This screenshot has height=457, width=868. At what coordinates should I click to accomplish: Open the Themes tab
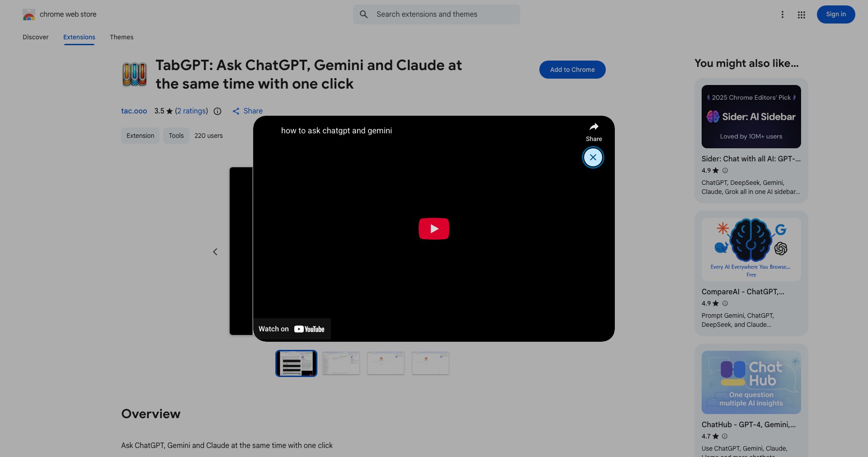[x=122, y=37]
